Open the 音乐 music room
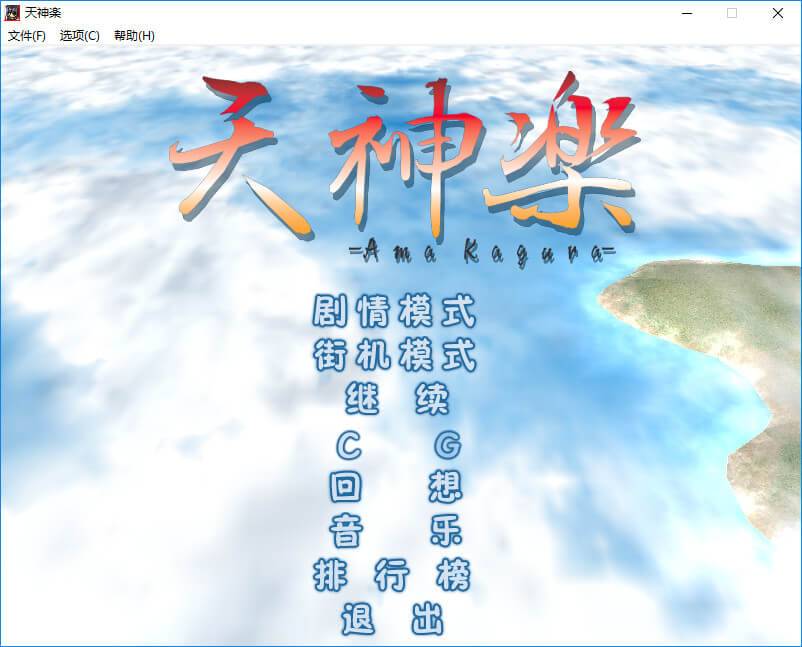Viewport: 802px width, 647px height. [x=396, y=530]
